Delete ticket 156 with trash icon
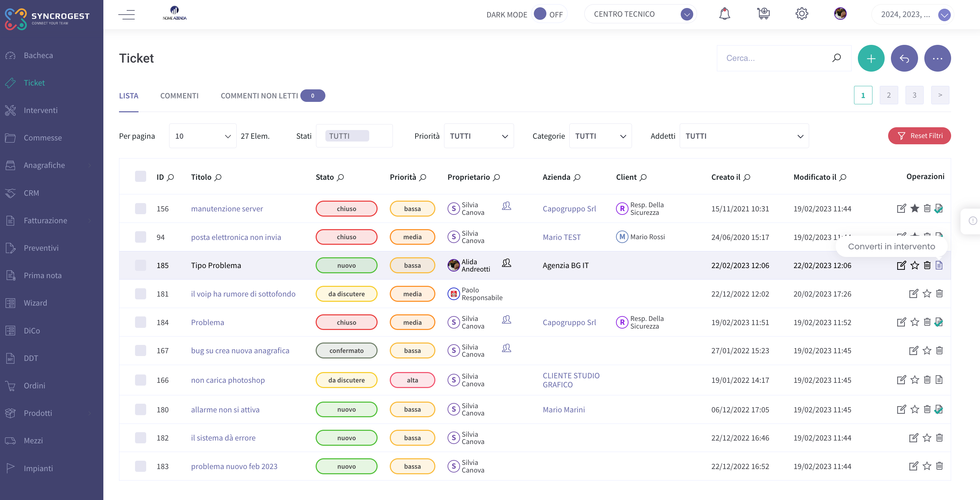 click(x=927, y=208)
